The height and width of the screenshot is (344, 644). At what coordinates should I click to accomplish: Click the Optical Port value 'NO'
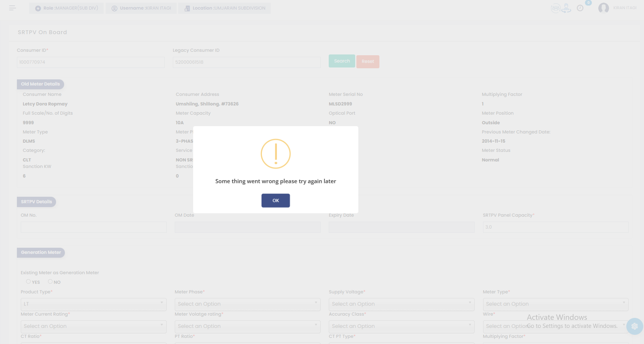pyautogui.click(x=332, y=123)
